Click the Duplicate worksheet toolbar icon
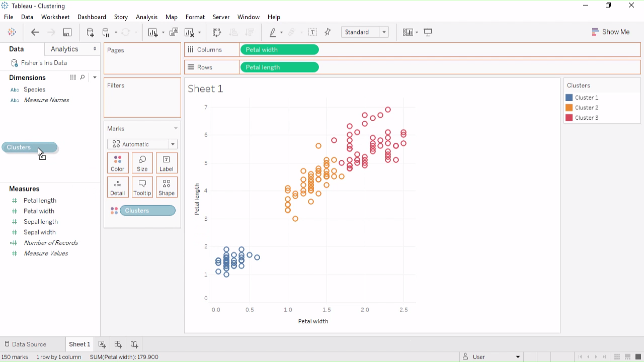Screen dimensions: 644x362 (x=174, y=32)
